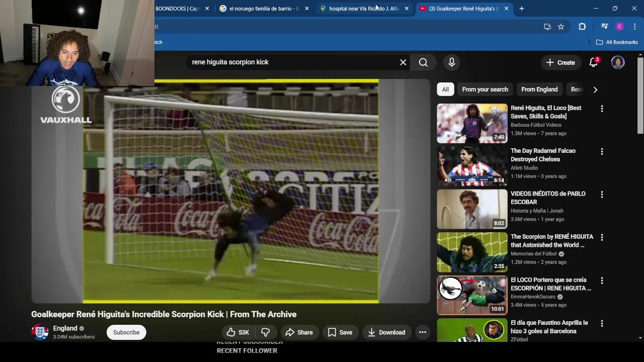Viewport: 644px width, 362px height.
Task: Open Chrome profile avatar
Action: click(x=620, y=27)
